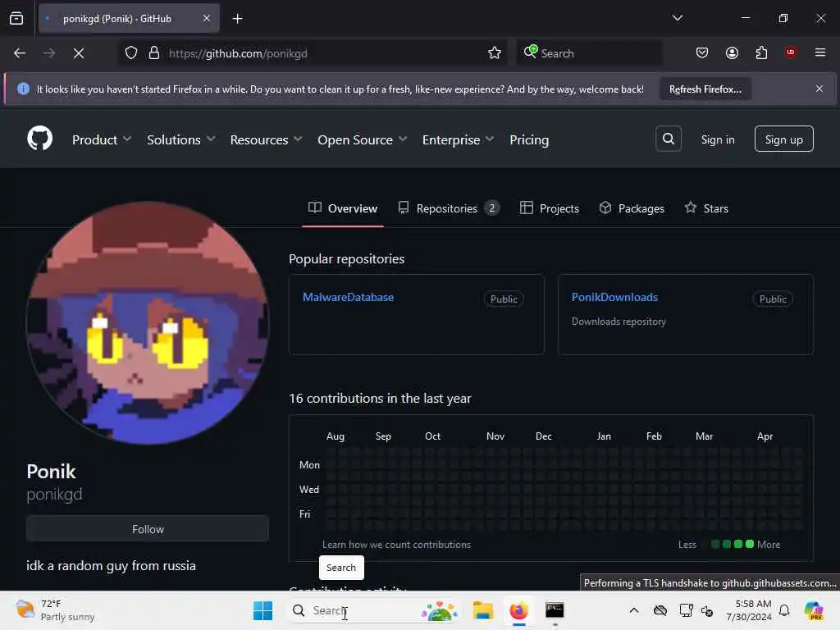The height and width of the screenshot is (630, 840).
Task: Close the ponikgd GitHub tab
Action: [206, 19]
